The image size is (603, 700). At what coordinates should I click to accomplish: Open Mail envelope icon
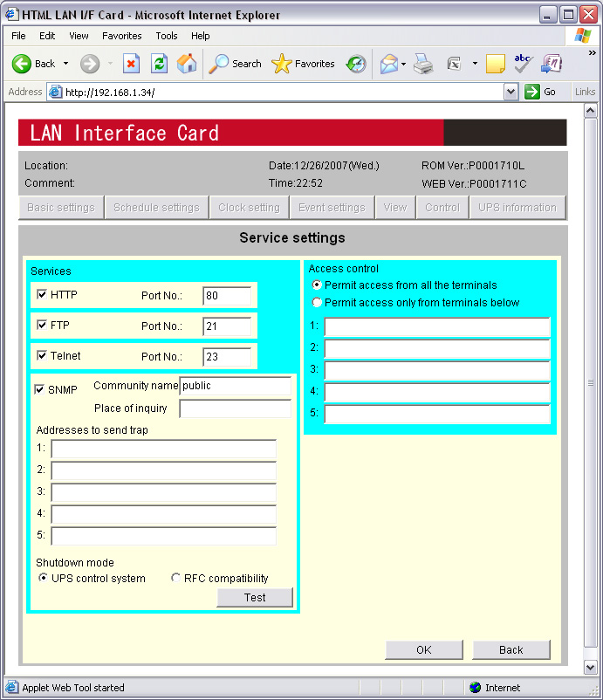pyautogui.click(x=388, y=64)
